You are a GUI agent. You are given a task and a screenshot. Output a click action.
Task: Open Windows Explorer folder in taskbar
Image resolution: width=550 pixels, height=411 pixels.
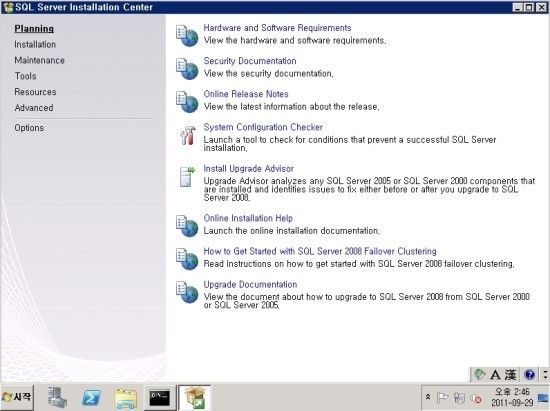click(126, 398)
